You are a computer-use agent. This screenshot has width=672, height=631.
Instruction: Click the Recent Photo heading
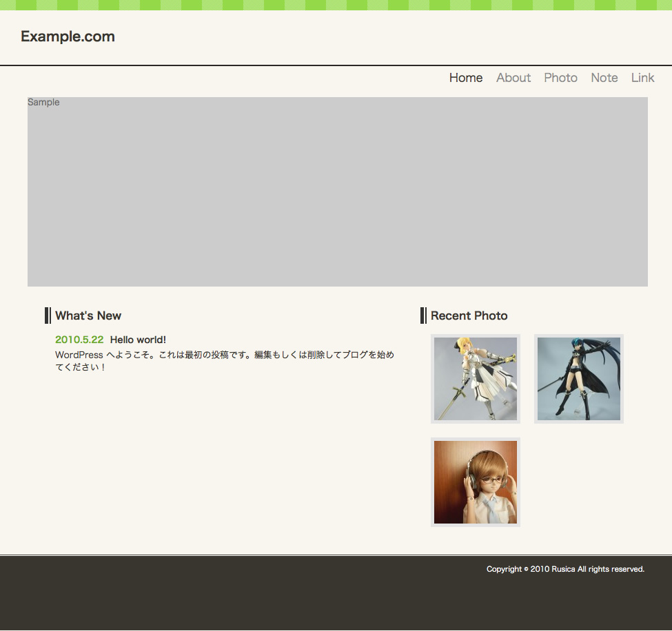(x=469, y=315)
